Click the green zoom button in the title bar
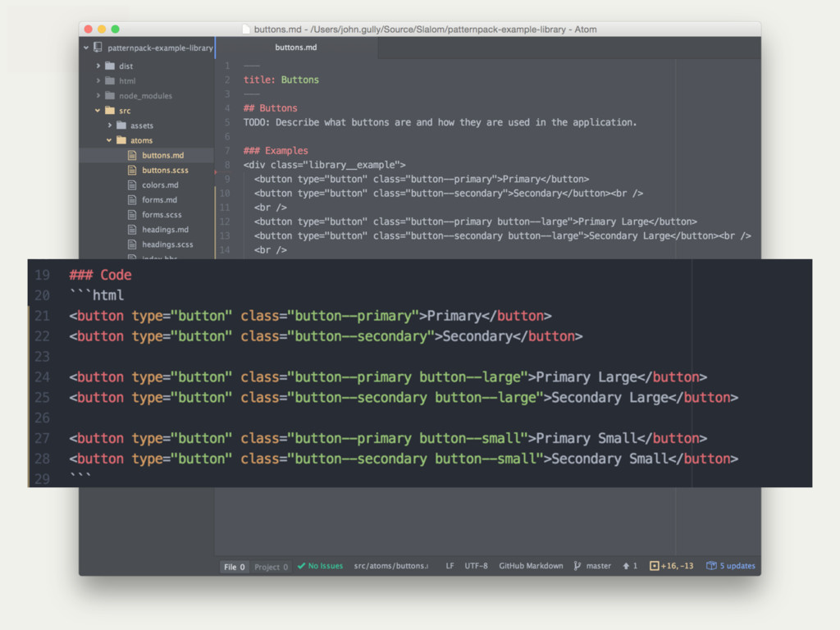The image size is (840, 630). (x=115, y=29)
